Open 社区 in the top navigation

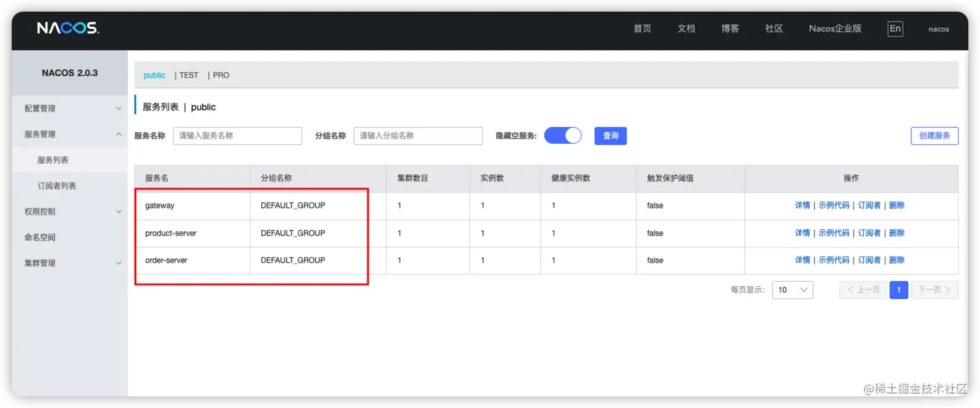pyautogui.click(x=774, y=28)
